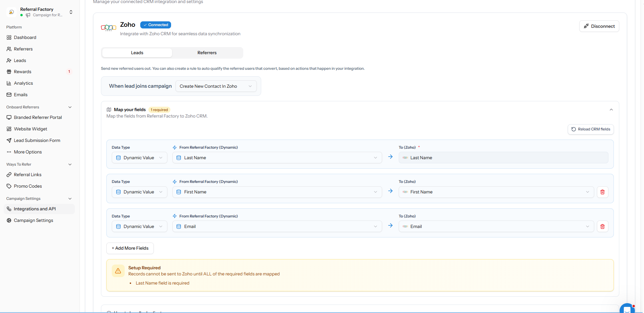Open Zoho First Name target dropdown

pyautogui.click(x=496, y=192)
